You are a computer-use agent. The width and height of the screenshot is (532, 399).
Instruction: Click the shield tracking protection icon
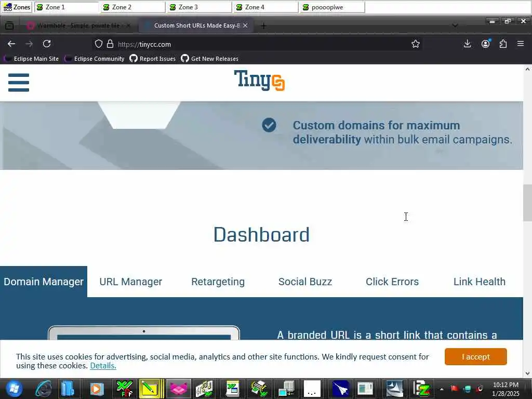[x=98, y=44]
